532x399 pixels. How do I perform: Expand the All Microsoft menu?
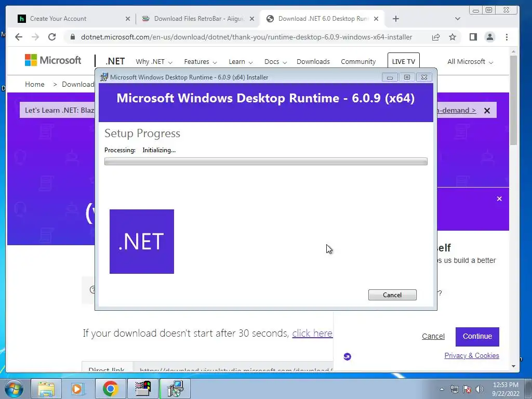point(470,62)
